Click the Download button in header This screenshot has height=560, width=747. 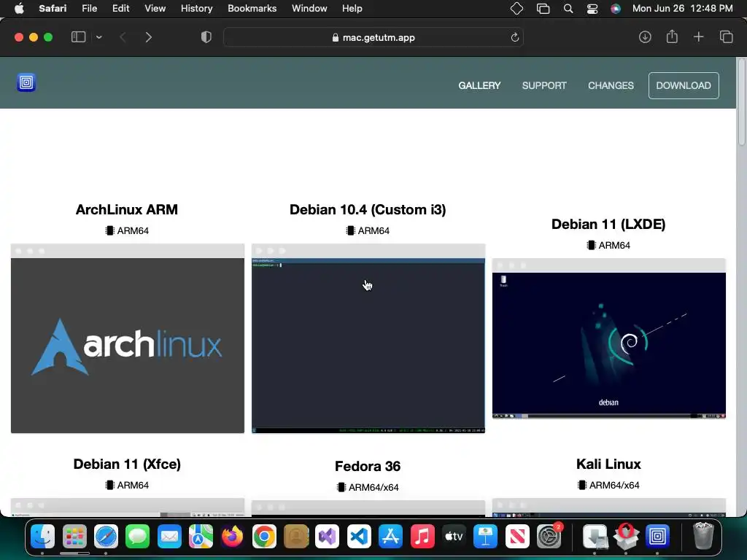pyautogui.click(x=684, y=86)
